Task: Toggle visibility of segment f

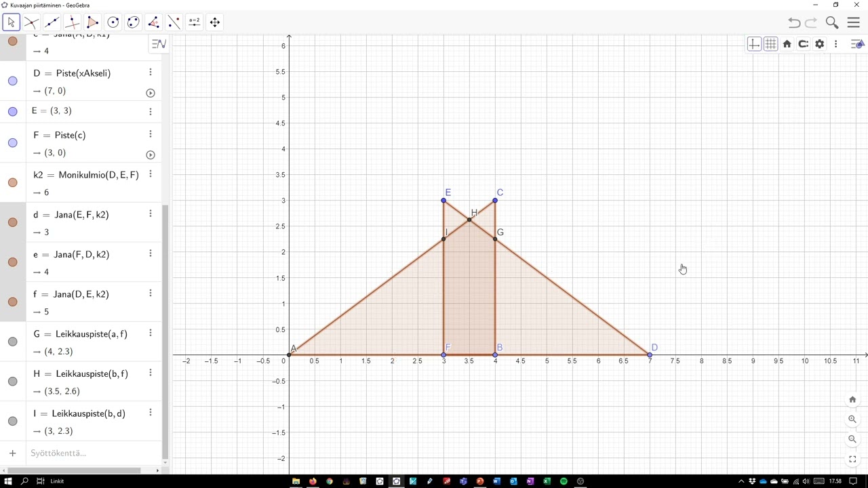Action: (13, 302)
